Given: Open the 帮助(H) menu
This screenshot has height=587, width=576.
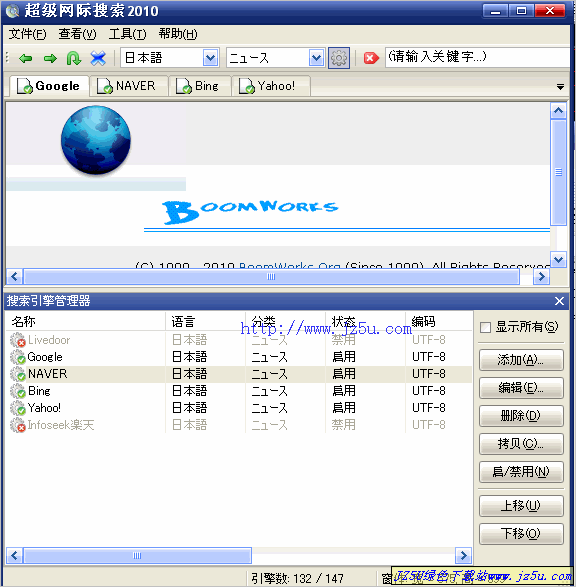Looking at the screenshot, I should coord(178,34).
